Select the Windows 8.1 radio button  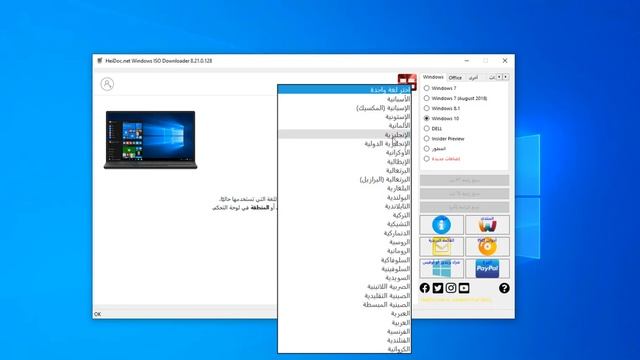coord(427,108)
